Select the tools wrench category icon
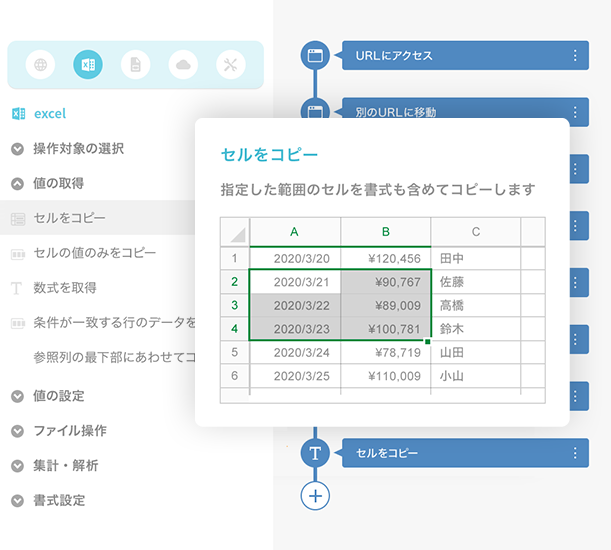611x550 pixels. point(231,64)
